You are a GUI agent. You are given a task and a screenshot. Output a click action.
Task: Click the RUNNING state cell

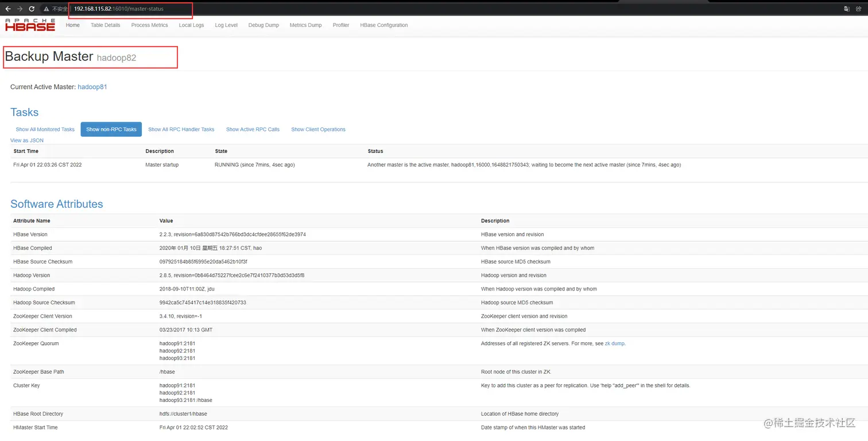pyautogui.click(x=255, y=165)
